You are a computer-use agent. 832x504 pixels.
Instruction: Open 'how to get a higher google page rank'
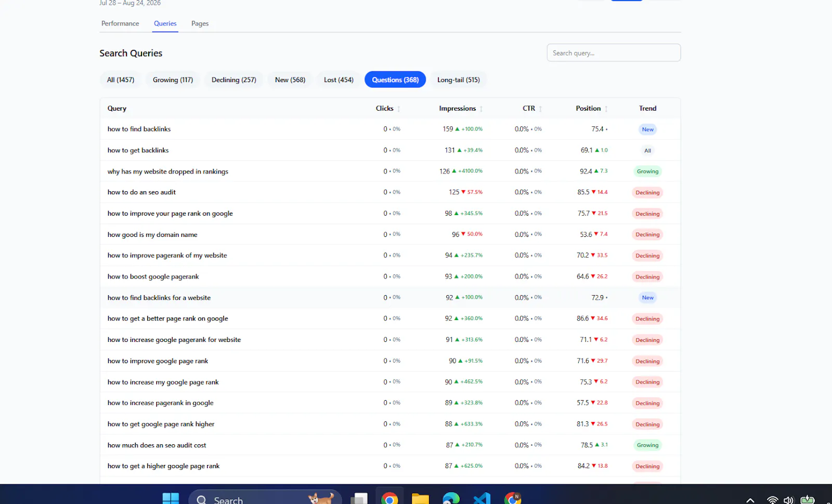(x=163, y=466)
